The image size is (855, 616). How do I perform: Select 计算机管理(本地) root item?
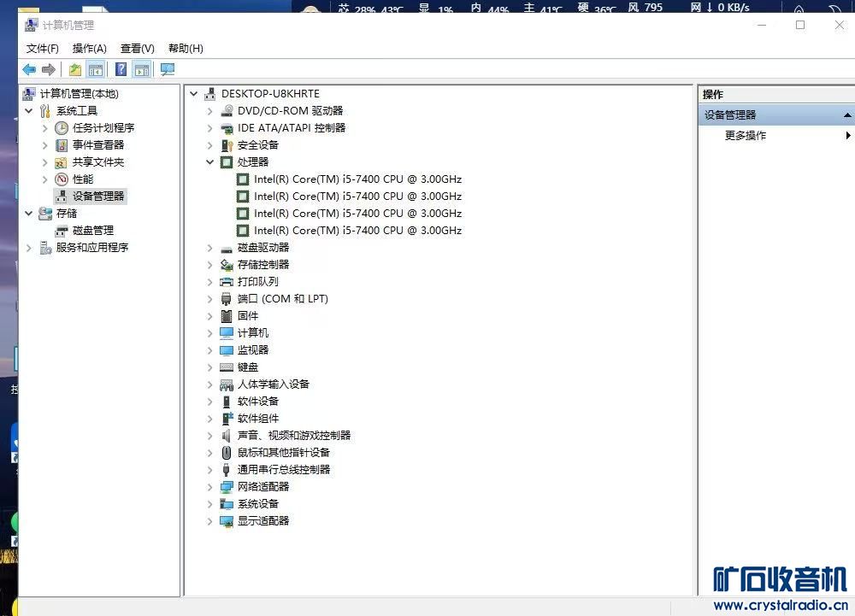79,94
